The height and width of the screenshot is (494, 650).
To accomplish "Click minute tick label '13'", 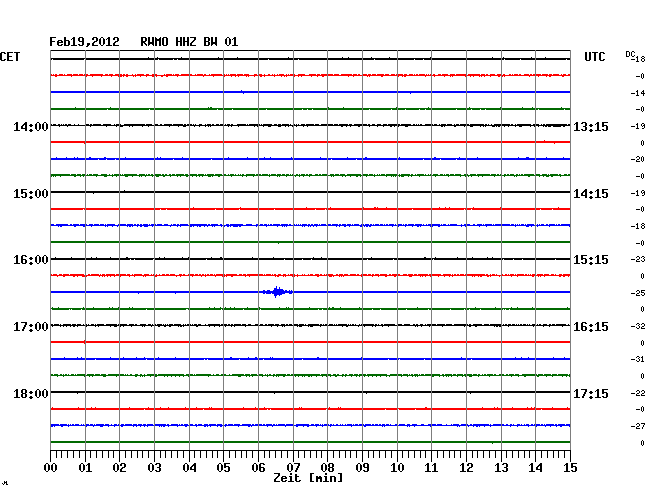I will (x=501, y=468).
